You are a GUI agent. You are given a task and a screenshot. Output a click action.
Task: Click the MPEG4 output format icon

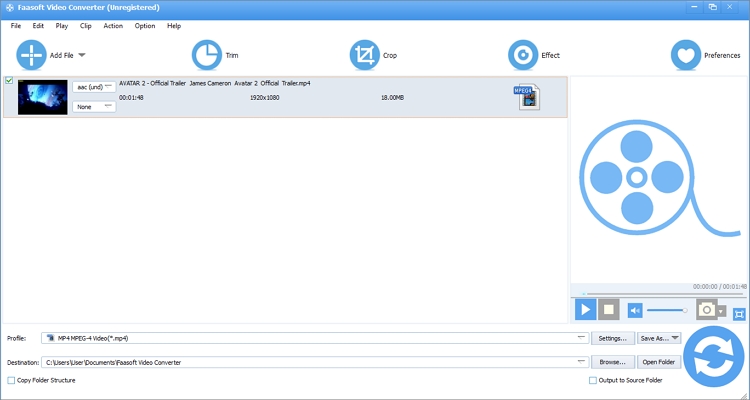pos(526,97)
